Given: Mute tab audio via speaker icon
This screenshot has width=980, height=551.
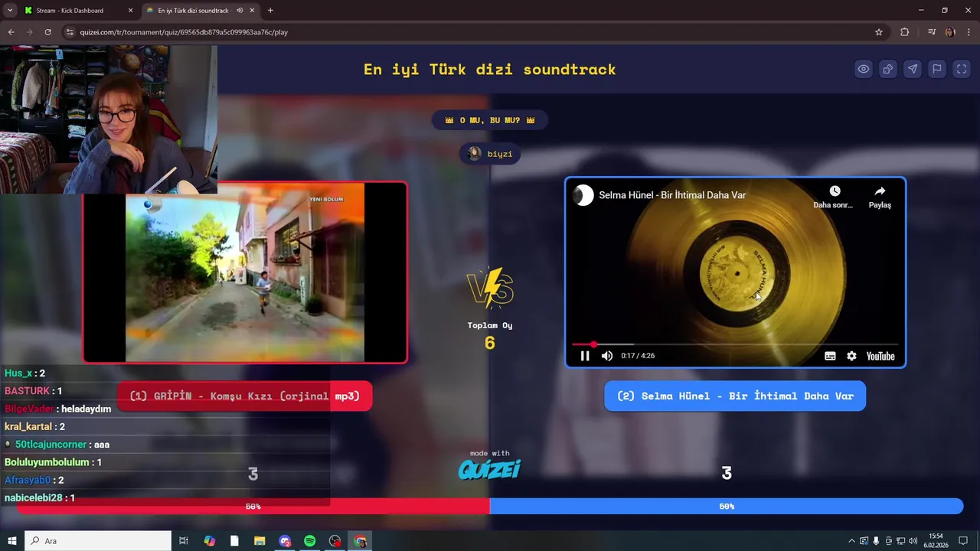Looking at the screenshot, I should pos(240,11).
